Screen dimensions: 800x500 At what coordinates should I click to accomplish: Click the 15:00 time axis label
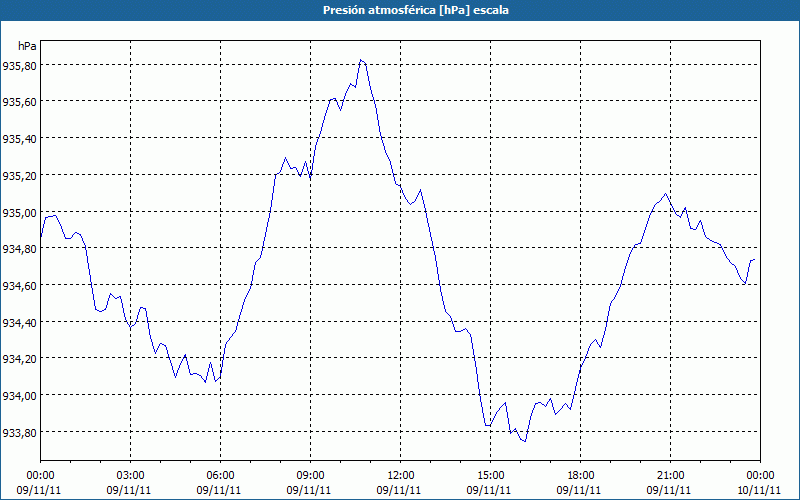click(490, 476)
